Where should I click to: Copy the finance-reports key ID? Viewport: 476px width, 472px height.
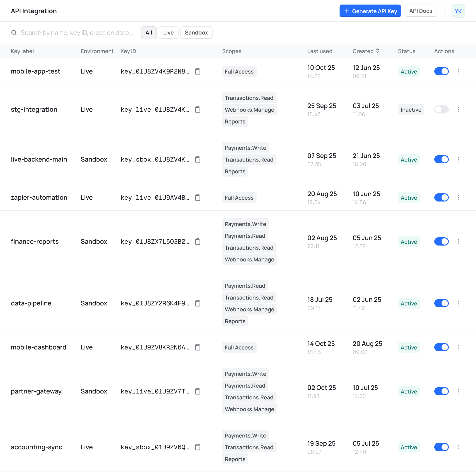coord(198,241)
